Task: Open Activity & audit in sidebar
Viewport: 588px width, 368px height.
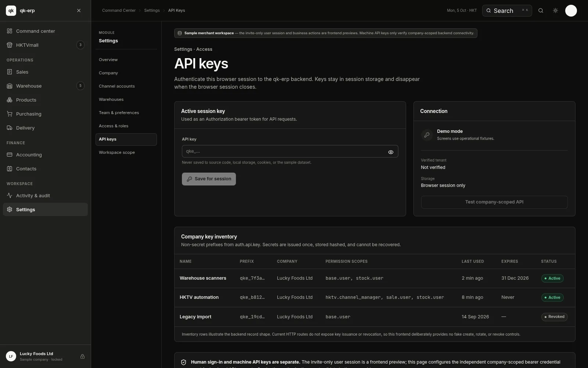Action: point(45,195)
